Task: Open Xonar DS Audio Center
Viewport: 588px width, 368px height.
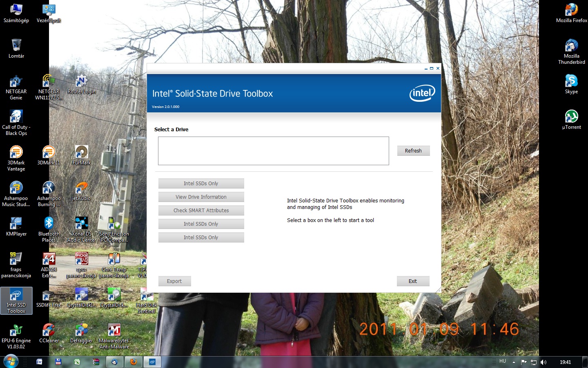Action: 82,230
